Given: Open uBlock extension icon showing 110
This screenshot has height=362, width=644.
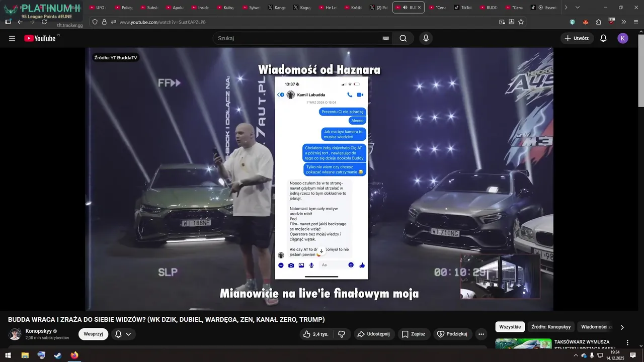Looking at the screenshot, I should 611,21.
